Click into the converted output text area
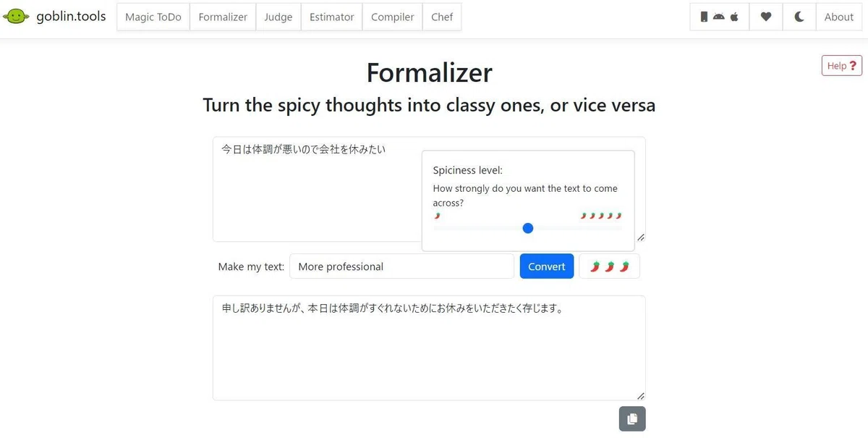 [x=429, y=348]
